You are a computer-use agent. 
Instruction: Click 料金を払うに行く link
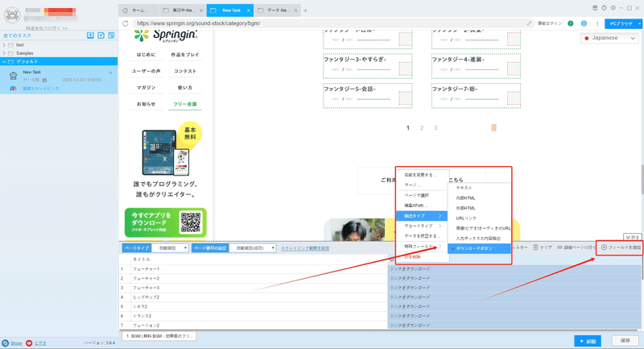pyautogui.click(x=47, y=28)
